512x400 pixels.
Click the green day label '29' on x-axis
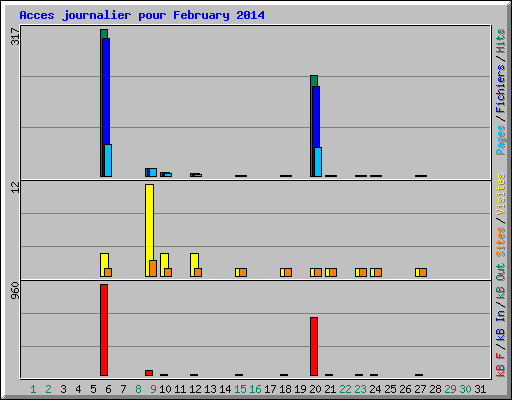pyautogui.click(x=450, y=389)
